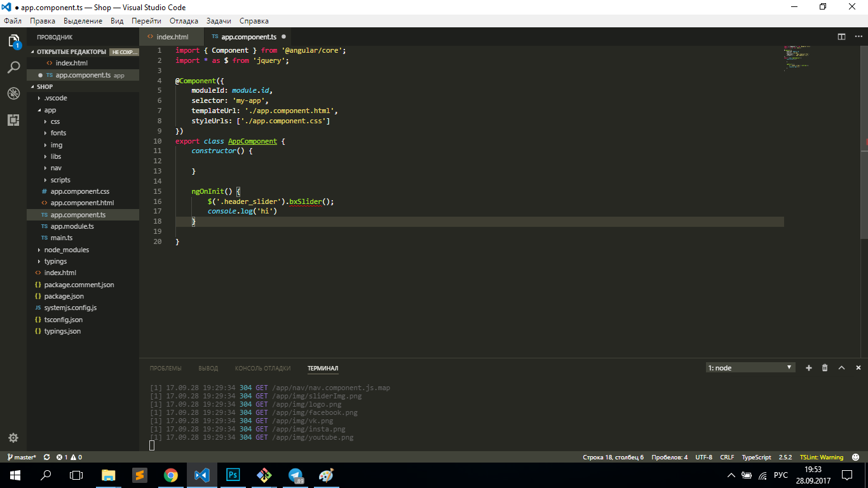Collapse the app folder

pos(83,110)
